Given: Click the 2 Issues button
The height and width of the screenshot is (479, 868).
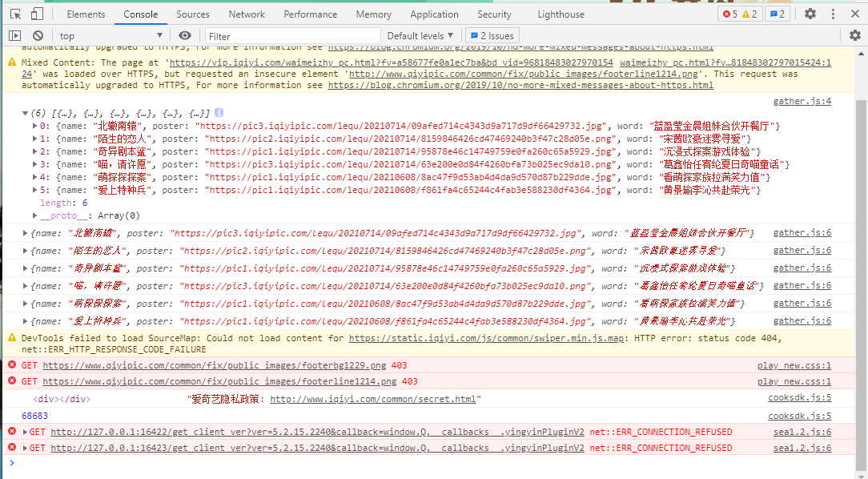Looking at the screenshot, I should pos(492,35).
